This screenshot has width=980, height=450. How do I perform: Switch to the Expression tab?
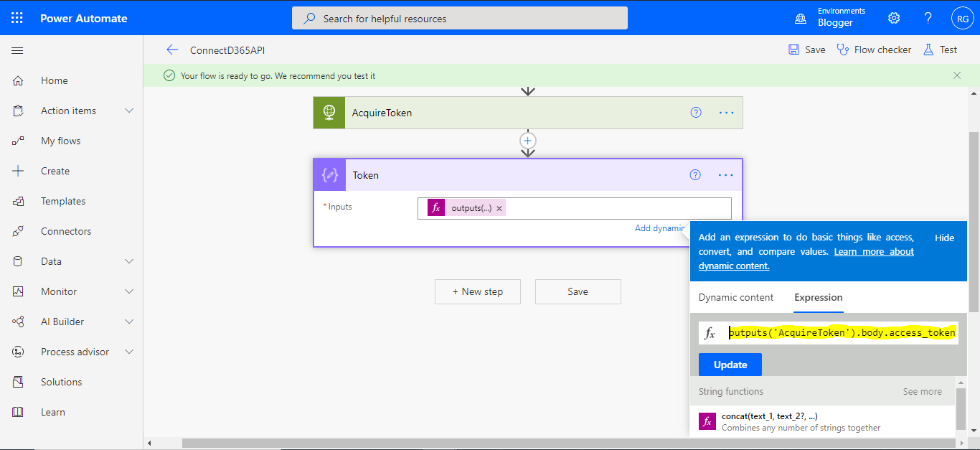818,296
